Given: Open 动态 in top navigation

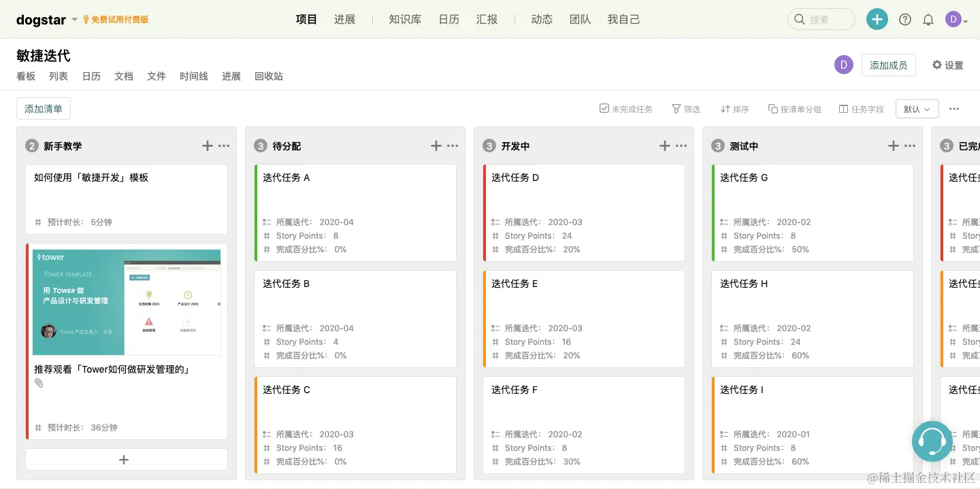Looking at the screenshot, I should click(x=542, y=19).
